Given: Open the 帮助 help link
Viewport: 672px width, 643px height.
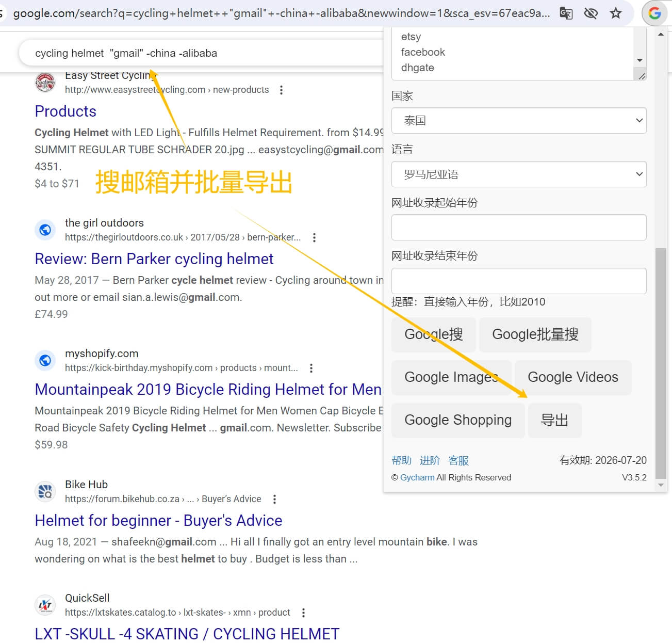Looking at the screenshot, I should pyautogui.click(x=401, y=460).
